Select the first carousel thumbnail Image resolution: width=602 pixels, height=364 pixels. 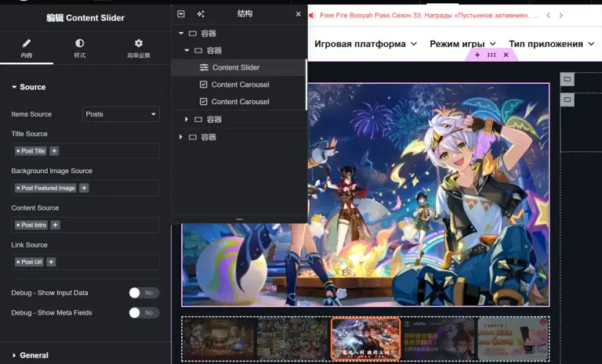(219, 339)
